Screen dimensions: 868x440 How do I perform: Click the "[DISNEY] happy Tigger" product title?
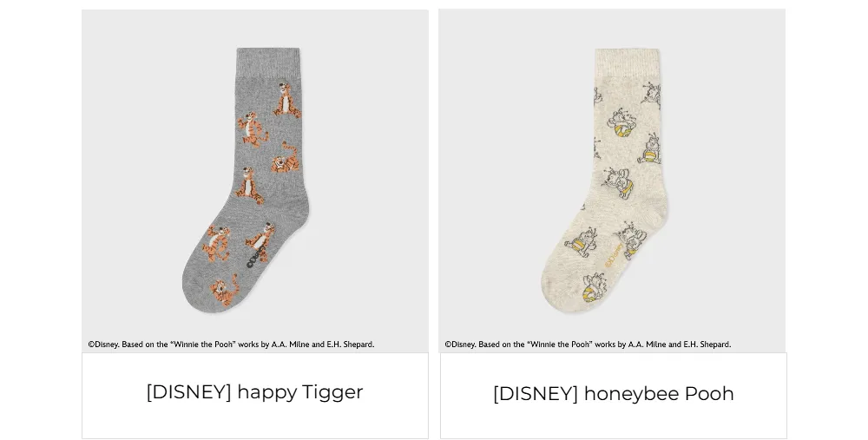point(254,392)
